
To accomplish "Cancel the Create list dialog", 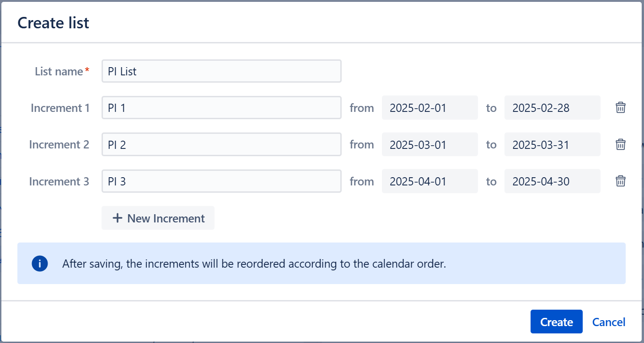I will (608, 322).
